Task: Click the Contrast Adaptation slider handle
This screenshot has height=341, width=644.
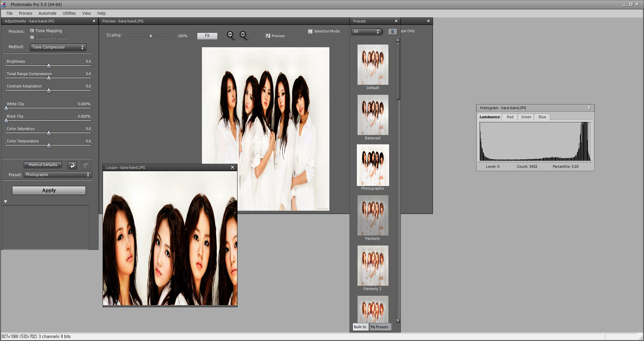Action: coord(49,91)
